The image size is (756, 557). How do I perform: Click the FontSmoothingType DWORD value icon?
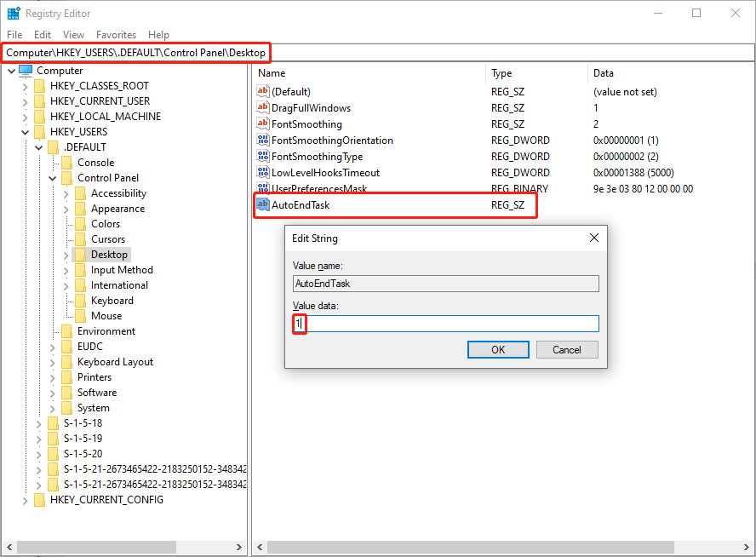263,156
